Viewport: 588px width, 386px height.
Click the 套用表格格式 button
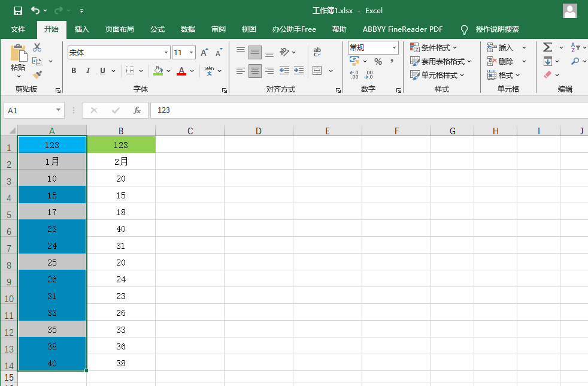pyautogui.click(x=441, y=61)
